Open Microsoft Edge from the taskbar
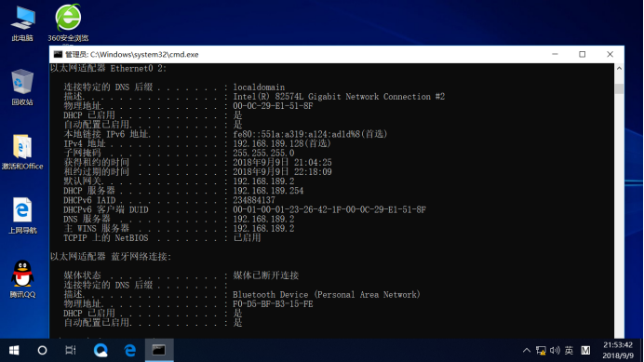Image resolution: width=644 pixels, height=362 pixels. click(x=130, y=350)
